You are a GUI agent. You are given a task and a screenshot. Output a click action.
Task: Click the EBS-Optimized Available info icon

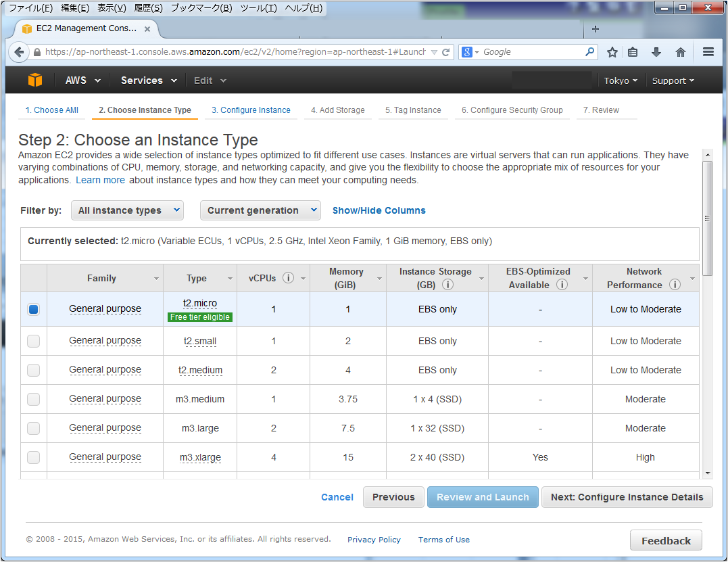pos(562,284)
